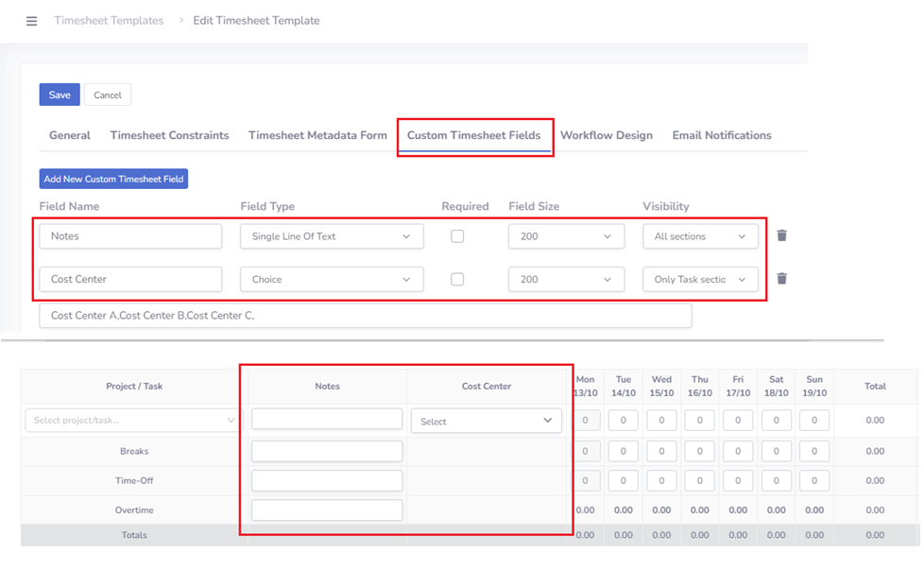Delete the Cost Center field row
The height and width of the screenshot is (588, 924).
coord(781,279)
